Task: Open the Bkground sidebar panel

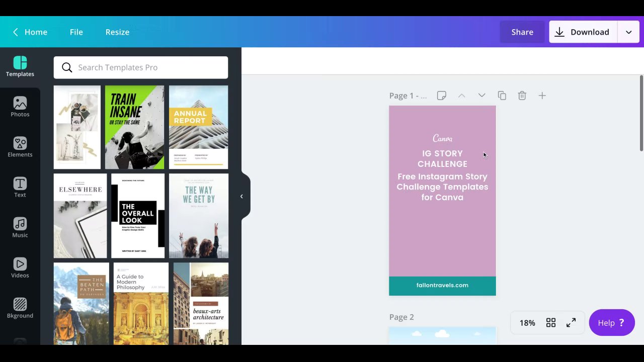Action: pos(20,309)
